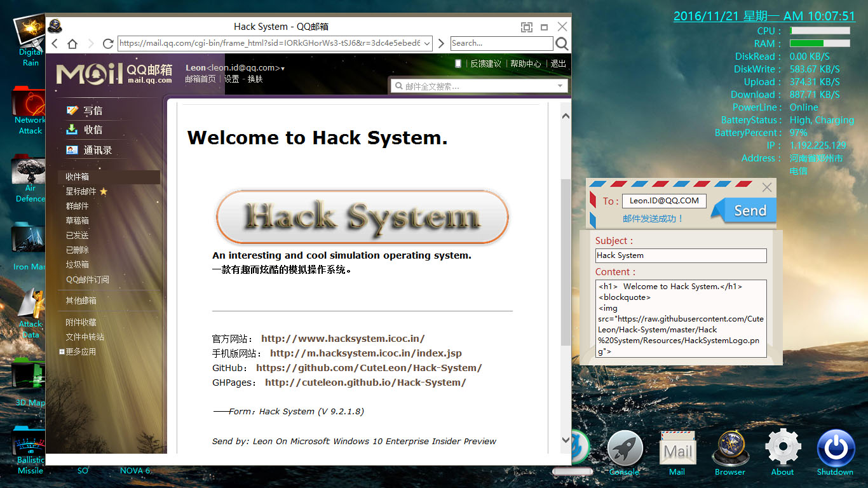The height and width of the screenshot is (488, 868).
Task: Launch Console from the dock
Action: click(625, 452)
